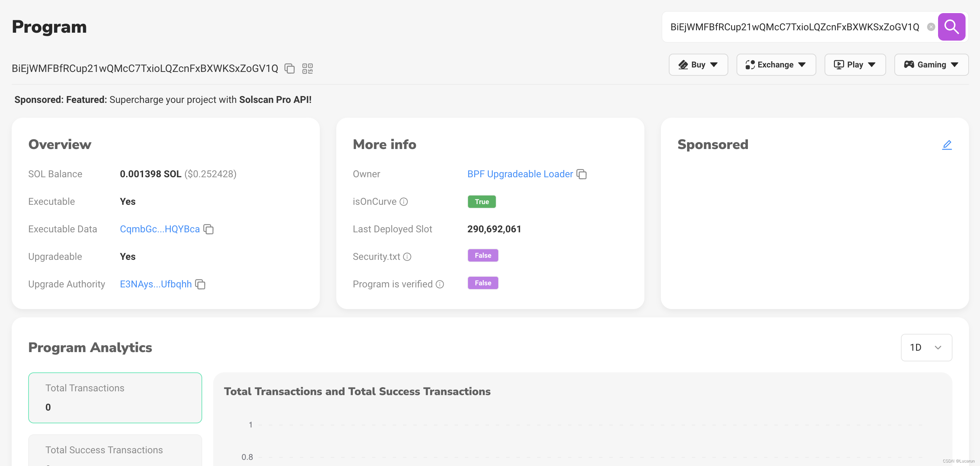Click info icon beside isOnCurve
This screenshot has height=466, width=980.
tap(404, 202)
